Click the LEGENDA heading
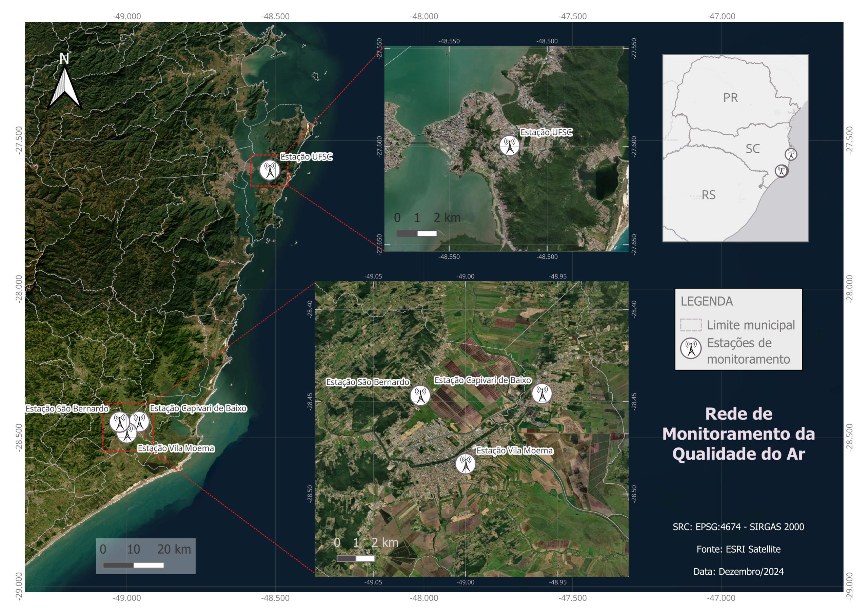868x614 pixels. pos(707,302)
